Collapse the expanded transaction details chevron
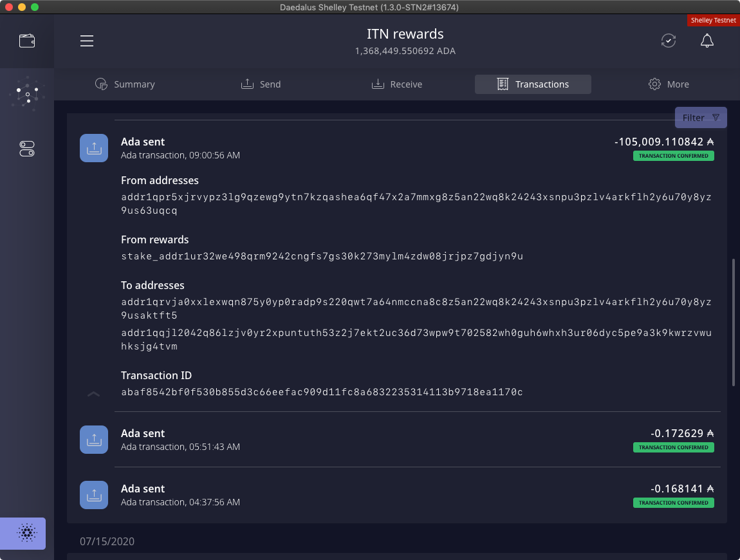Image resolution: width=740 pixels, height=560 pixels. point(93,393)
